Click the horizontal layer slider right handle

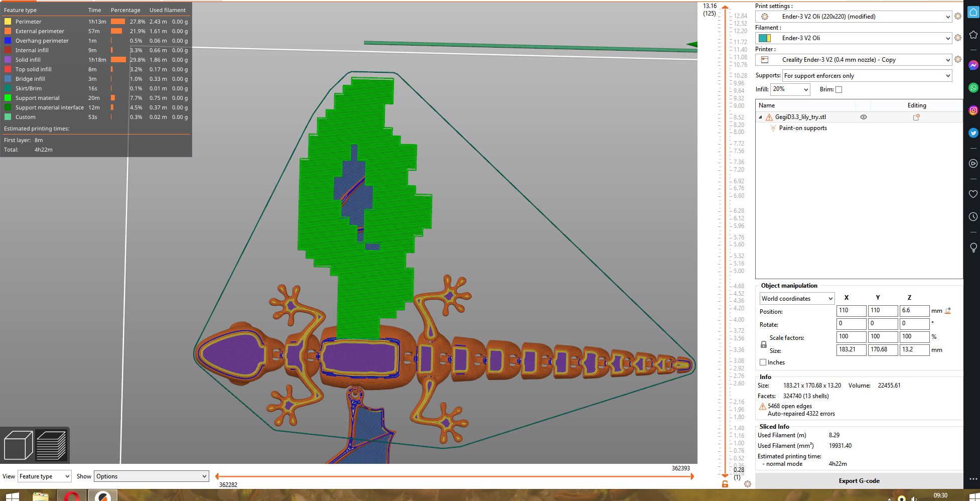pos(692,476)
